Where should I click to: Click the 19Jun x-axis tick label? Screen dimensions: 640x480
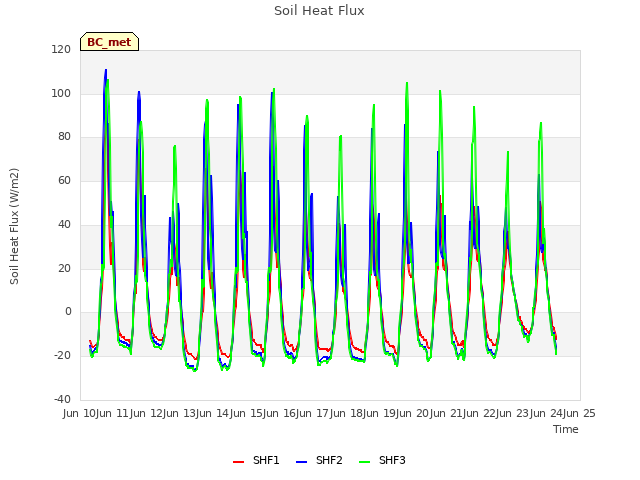coord(398,413)
